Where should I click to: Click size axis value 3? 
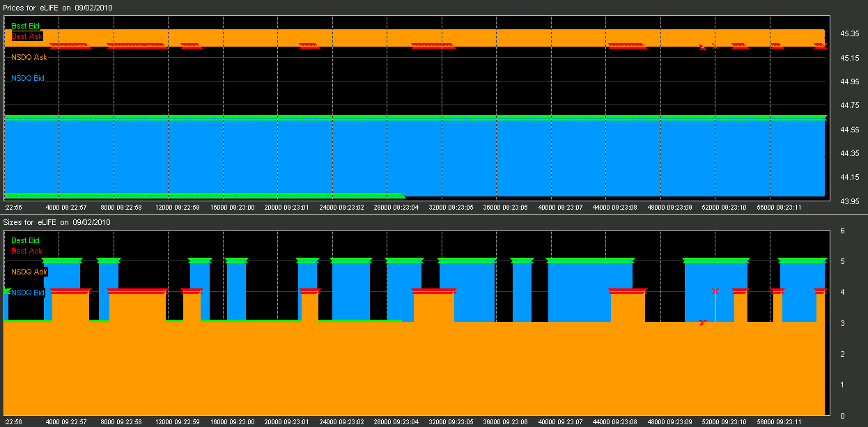coord(843,323)
